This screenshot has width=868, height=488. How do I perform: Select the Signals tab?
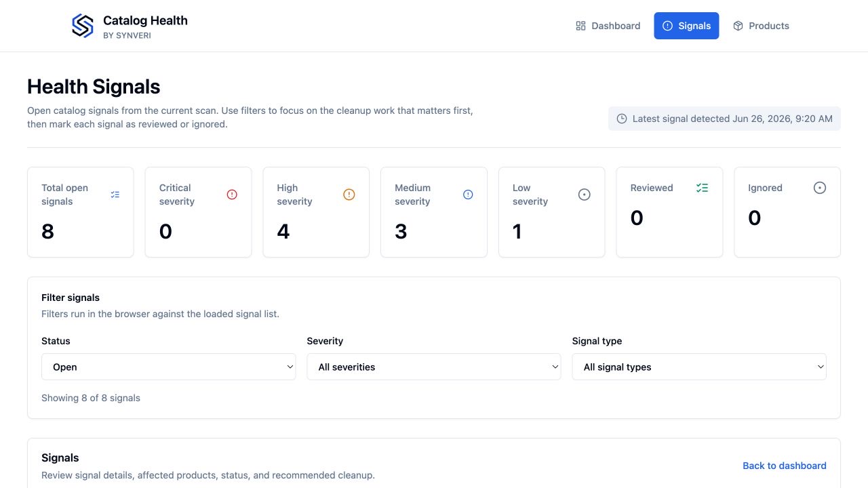[x=686, y=26]
